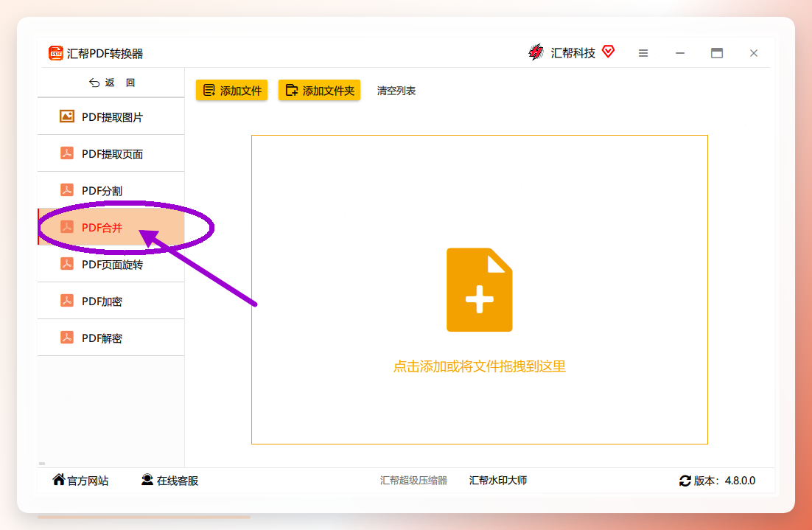Open the hamburger menu icon
The width and height of the screenshot is (812, 530).
(643, 53)
